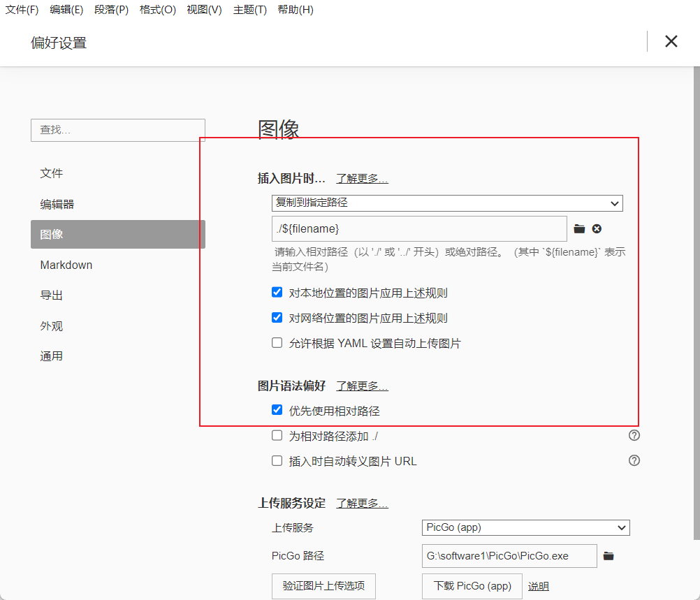The width and height of the screenshot is (700, 600).
Task: Click the ./${filename} path input field
Action: [419, 229]
